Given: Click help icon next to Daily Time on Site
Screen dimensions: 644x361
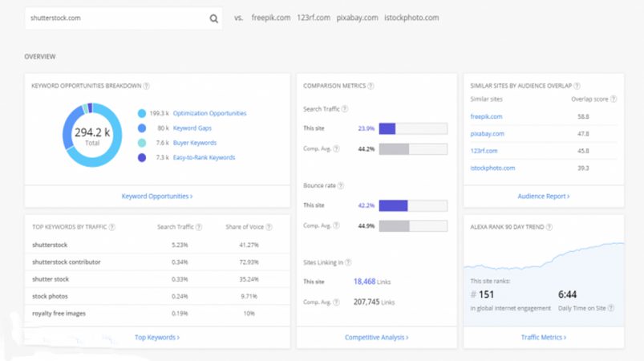Looking at the screenshot, I should point(611,308).
